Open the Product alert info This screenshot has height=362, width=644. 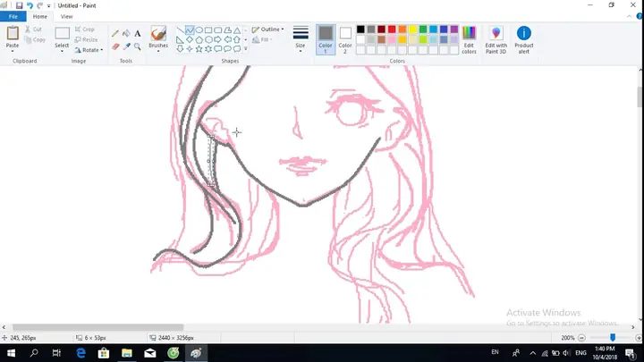(523, 39)
